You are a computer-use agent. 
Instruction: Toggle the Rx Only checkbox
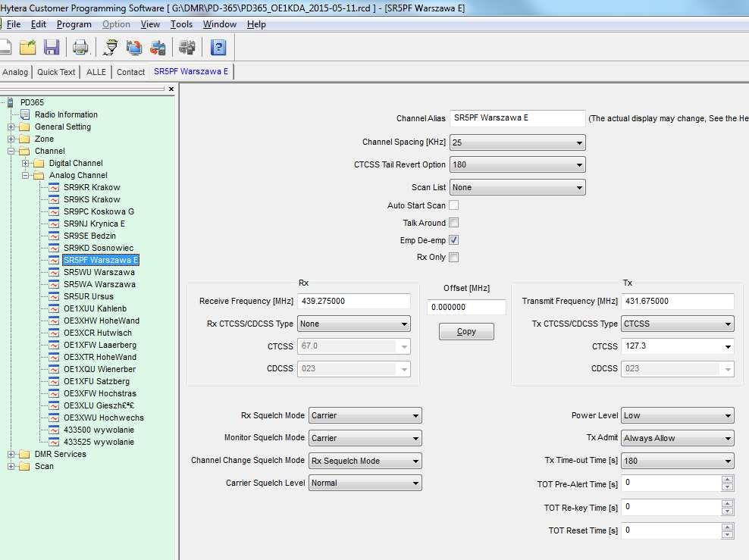454,258
